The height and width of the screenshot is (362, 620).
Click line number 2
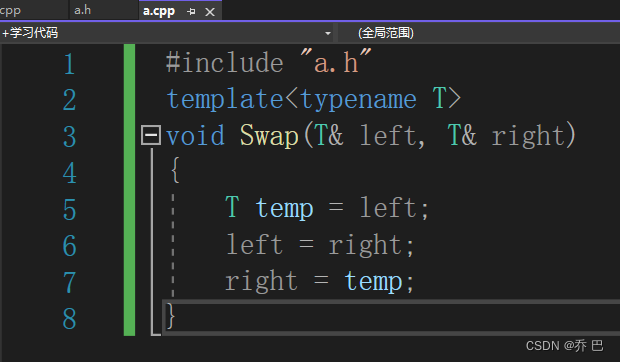tap(69, 100)
